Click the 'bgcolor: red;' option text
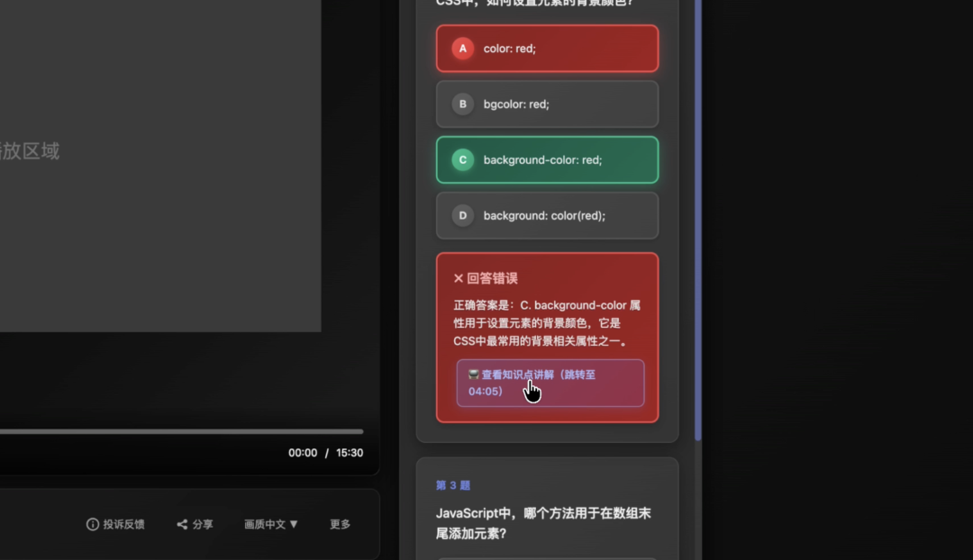 [x=516, y=104]
